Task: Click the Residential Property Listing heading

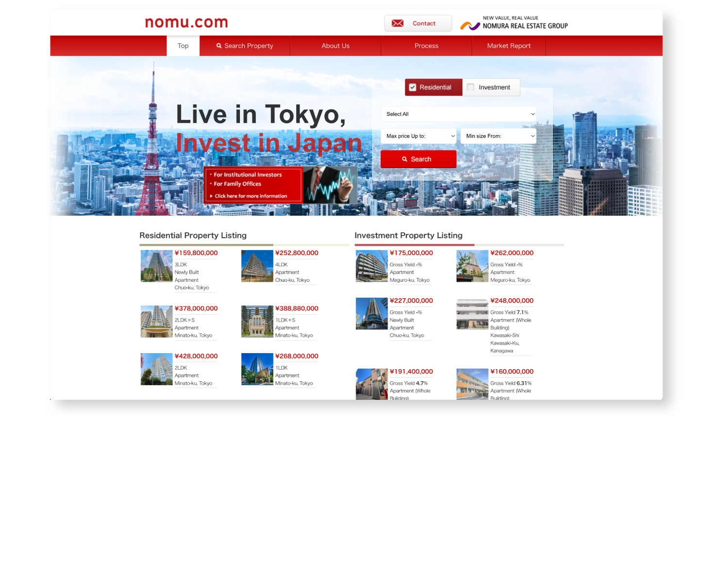Action: point(193,236)
